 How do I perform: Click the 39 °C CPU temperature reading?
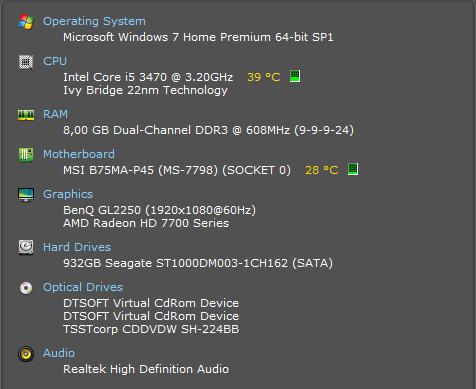(264, 77)
